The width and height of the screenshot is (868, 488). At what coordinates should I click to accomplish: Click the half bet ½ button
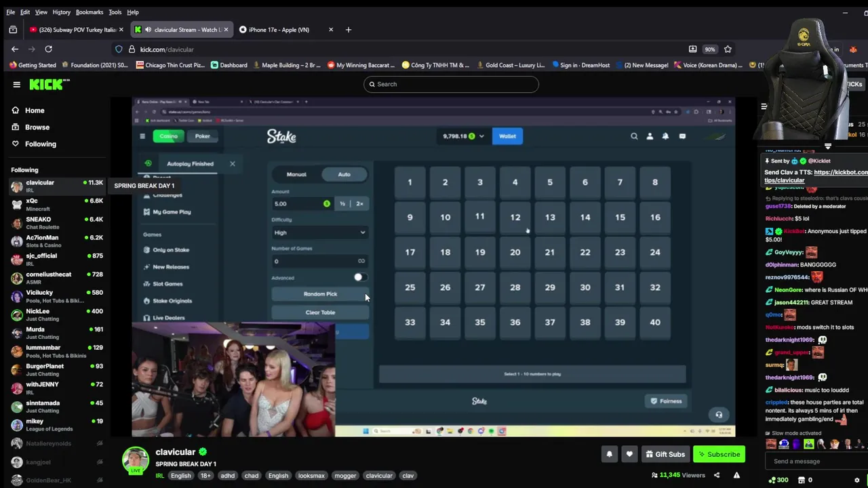(342, 203)
